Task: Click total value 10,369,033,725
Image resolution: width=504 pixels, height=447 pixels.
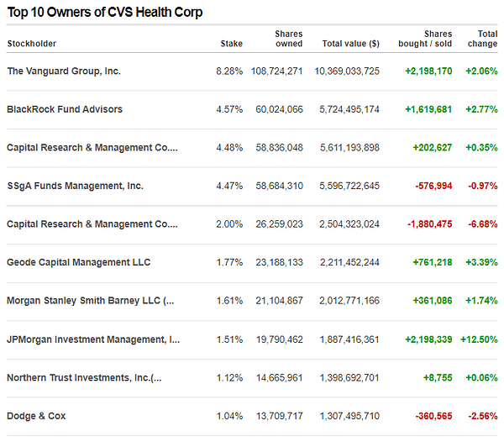Action: point(347,71)
